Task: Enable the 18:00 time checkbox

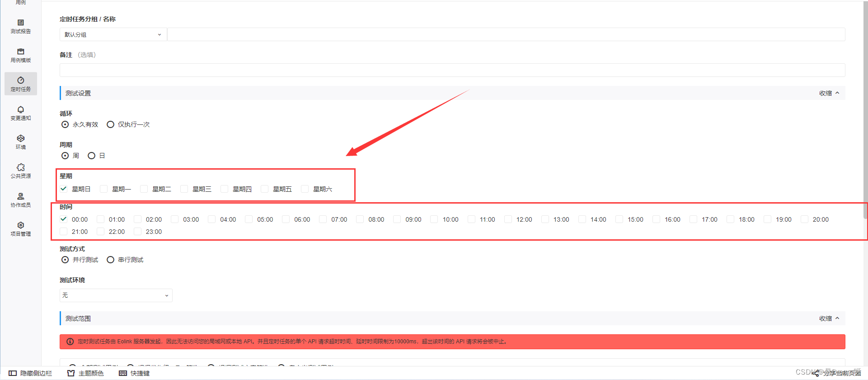Action: 731,219
